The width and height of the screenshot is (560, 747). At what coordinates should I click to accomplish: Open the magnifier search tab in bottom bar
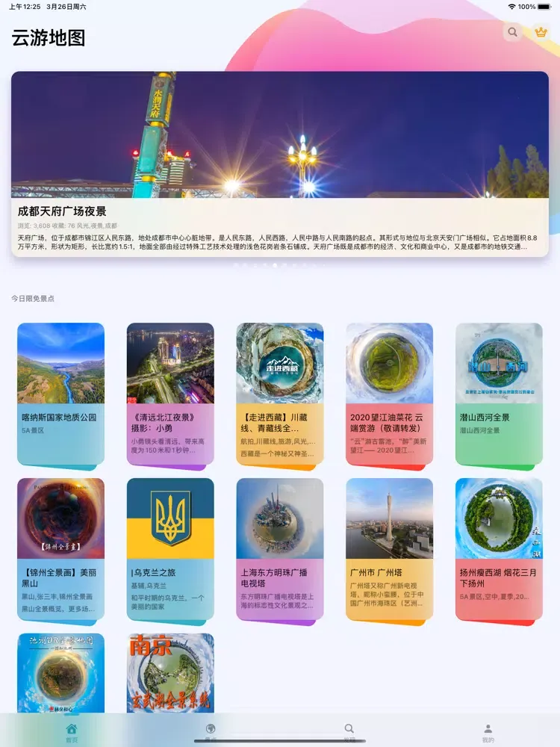click(349, 732)
